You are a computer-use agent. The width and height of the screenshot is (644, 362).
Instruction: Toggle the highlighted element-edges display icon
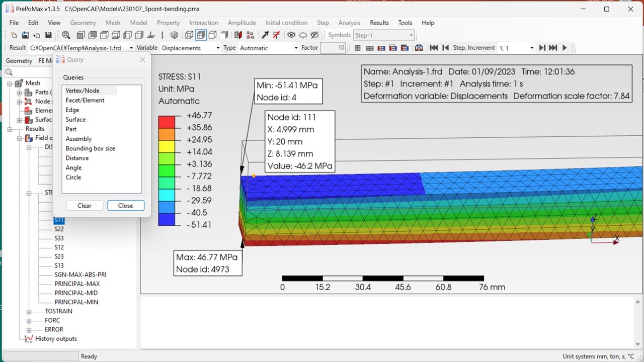point(200,35)
